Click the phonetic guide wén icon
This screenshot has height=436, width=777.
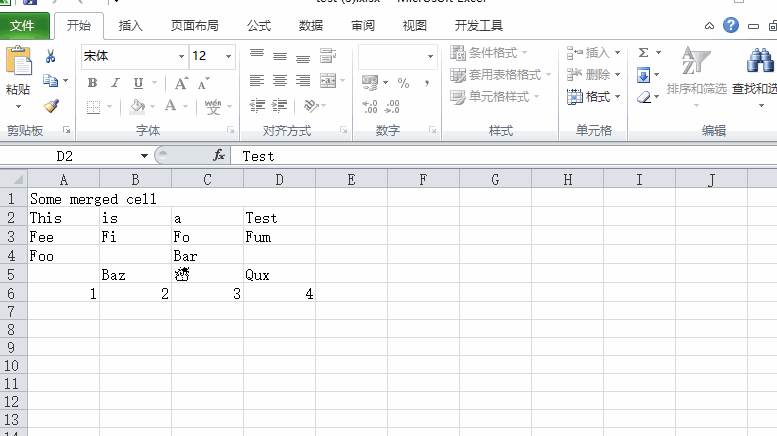[x=213, y=106]
